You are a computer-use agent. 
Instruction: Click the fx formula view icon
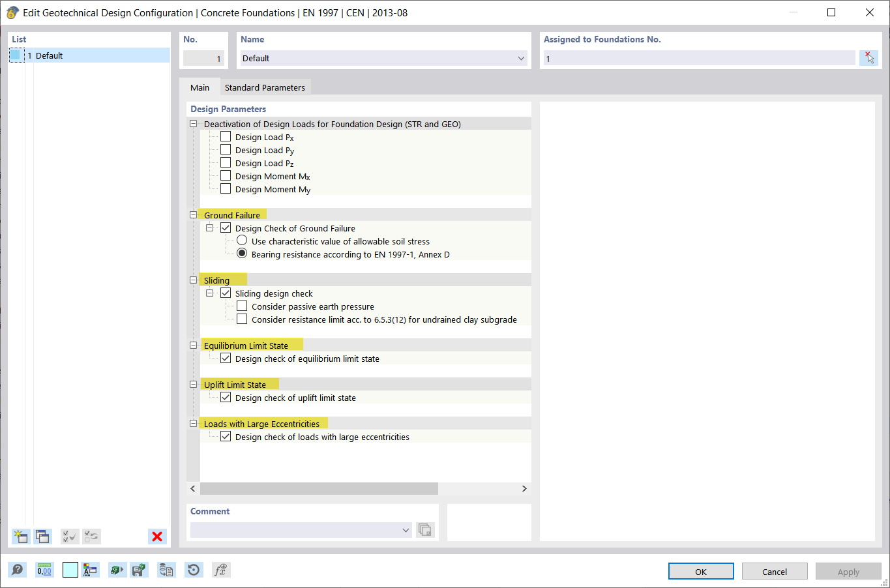221,570
